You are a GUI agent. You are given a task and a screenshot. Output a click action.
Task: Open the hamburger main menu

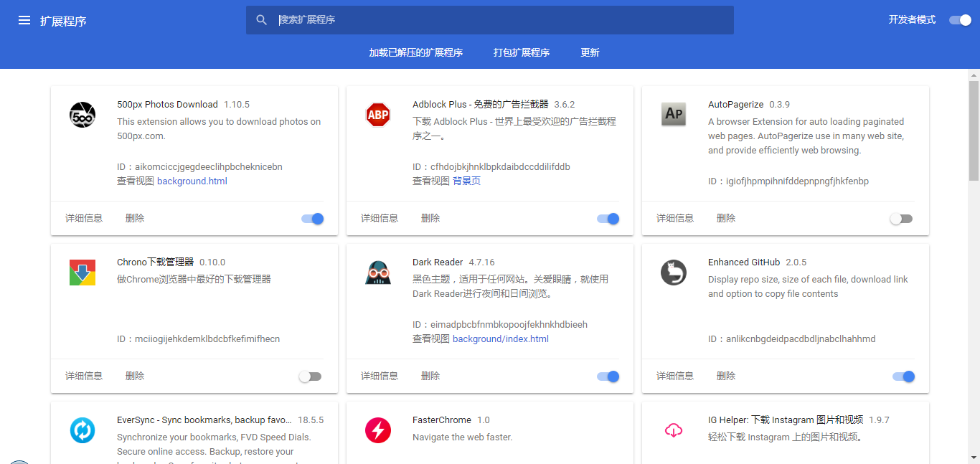(24, 20)
